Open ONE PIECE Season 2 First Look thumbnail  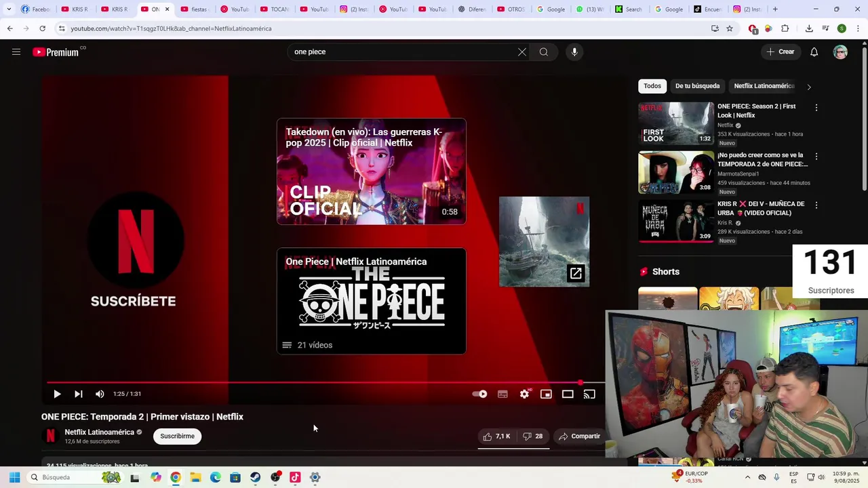click(676, 123)
